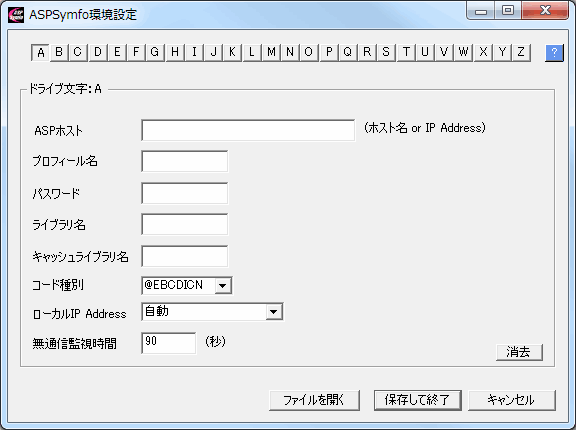The width and height of the screenshot is (576, 430).
Task: Click the キャッシュライブラリ名 input field
Action: (x=184, y=256)
